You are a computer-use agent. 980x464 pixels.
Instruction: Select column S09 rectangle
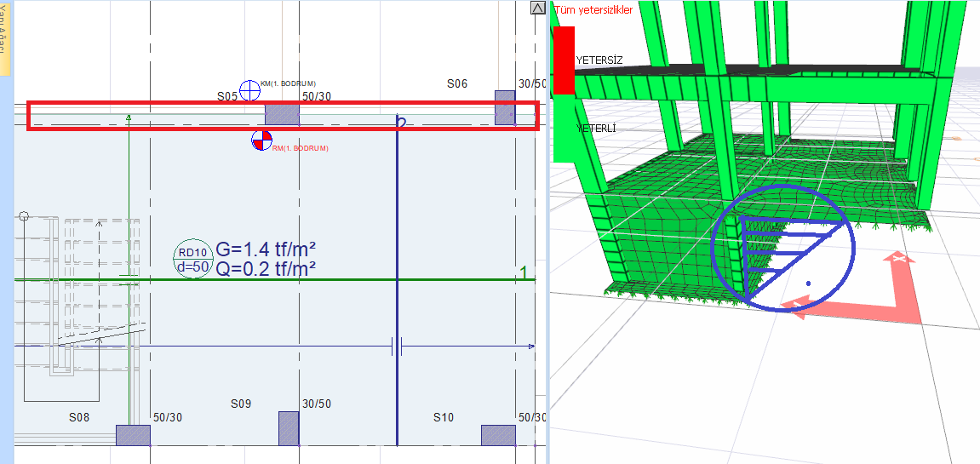tap(289, 428)
